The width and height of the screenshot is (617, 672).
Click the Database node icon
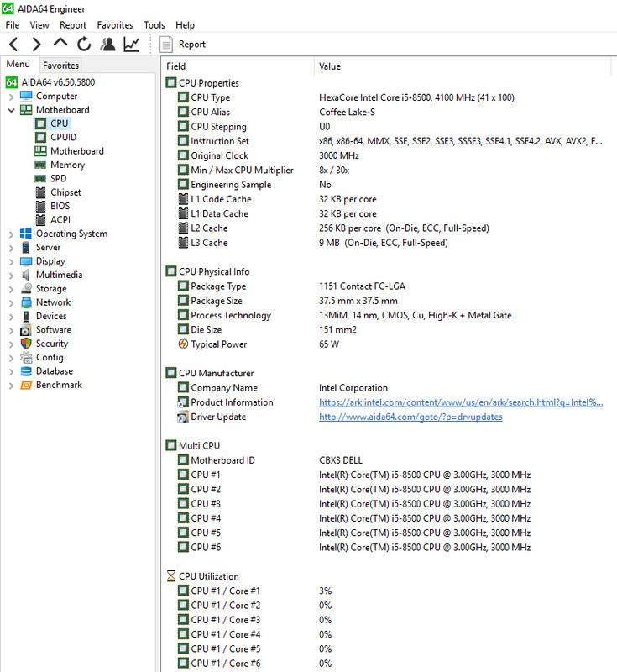tap(26, 371)
